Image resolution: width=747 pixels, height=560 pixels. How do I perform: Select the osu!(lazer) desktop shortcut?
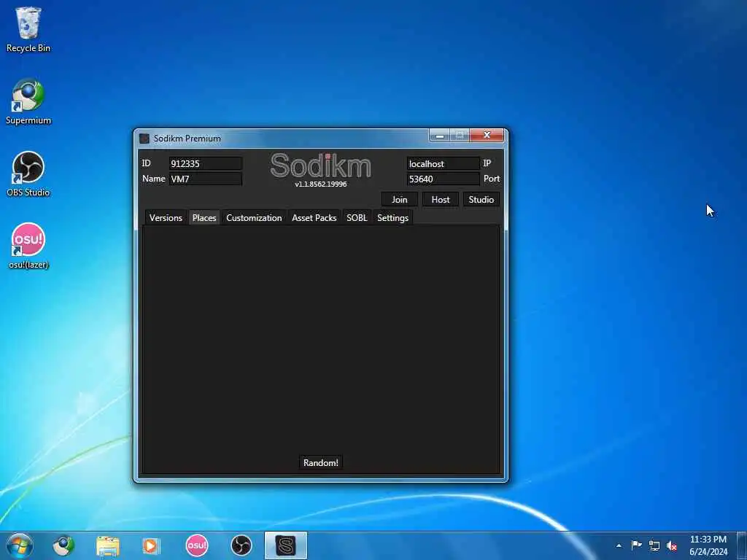click(28, 246)
